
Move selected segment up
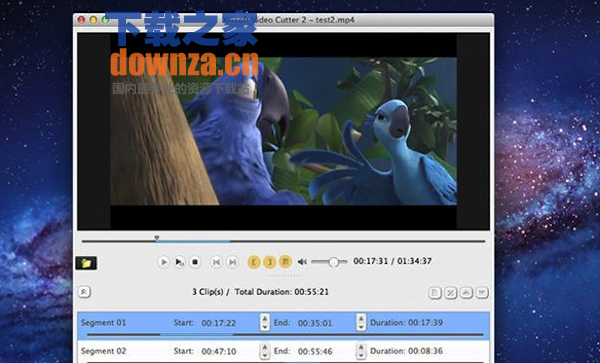click(x=466, y=293)
